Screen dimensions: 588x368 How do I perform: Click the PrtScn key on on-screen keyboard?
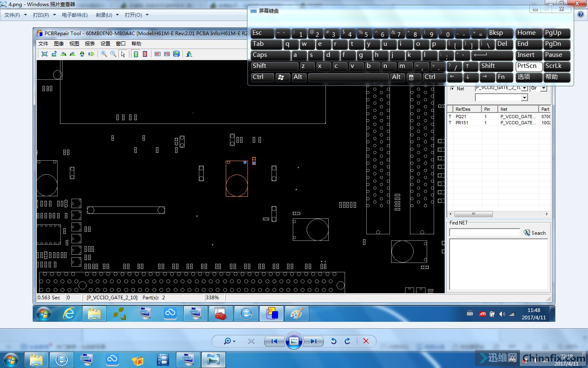tap(529, 66)
